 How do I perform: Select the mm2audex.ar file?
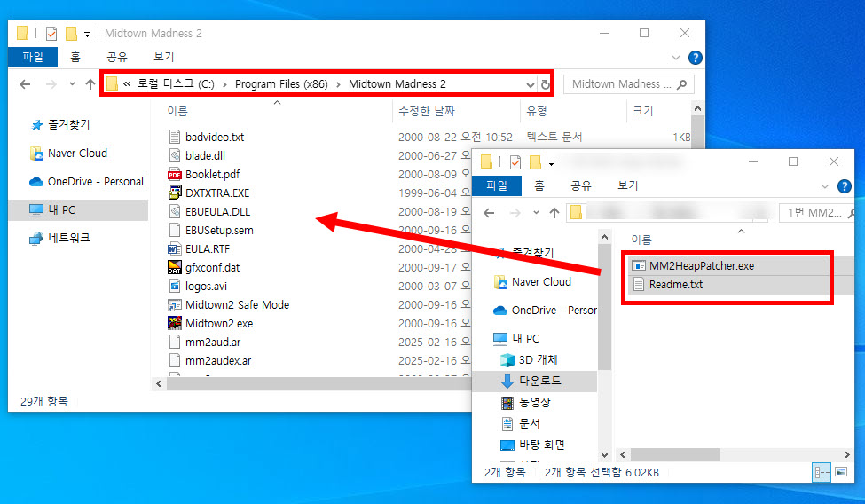tap(218, 360)
